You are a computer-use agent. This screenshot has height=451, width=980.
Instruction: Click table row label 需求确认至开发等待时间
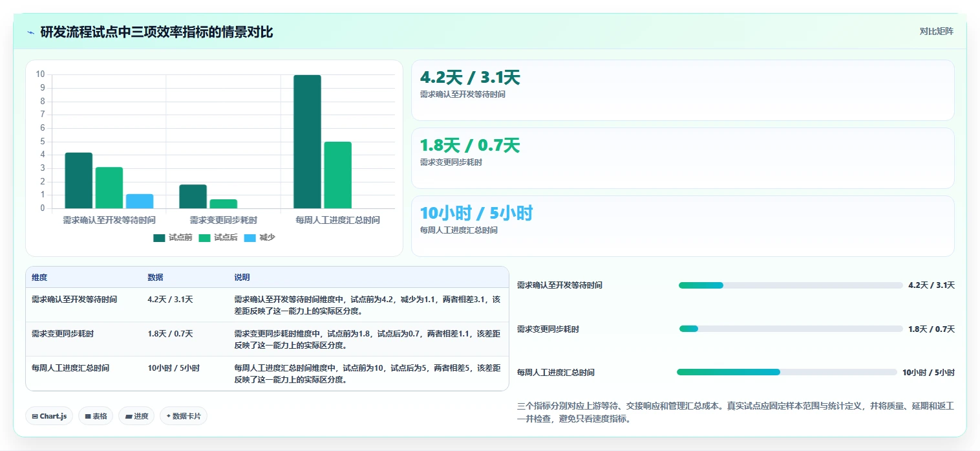(x=74, y=300)
